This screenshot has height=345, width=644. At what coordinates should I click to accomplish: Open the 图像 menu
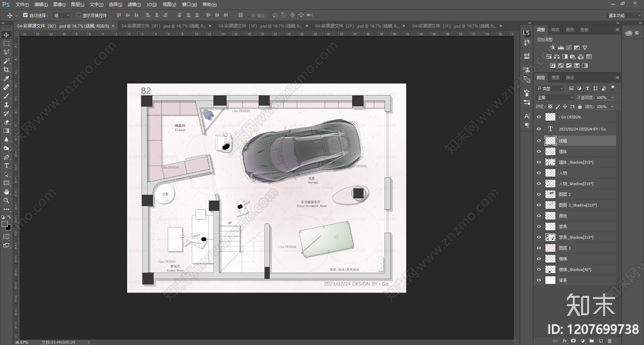[59, 4]
